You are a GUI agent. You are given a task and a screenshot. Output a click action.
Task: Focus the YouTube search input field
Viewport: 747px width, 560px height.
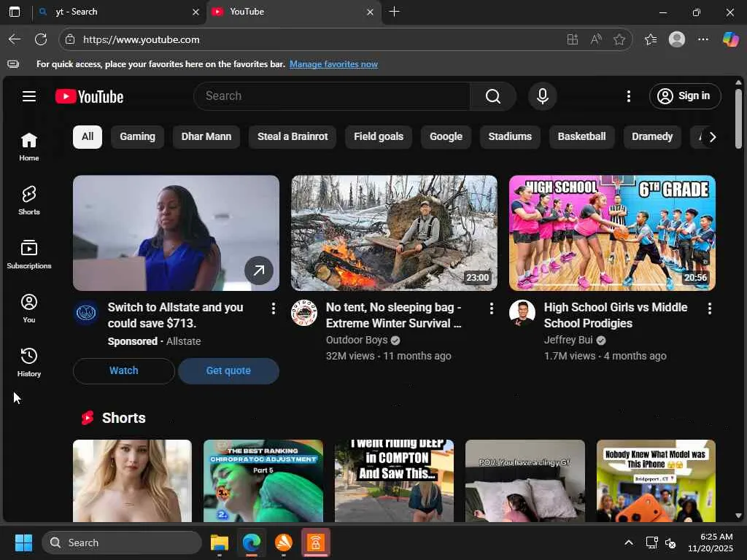coord(332,96)
